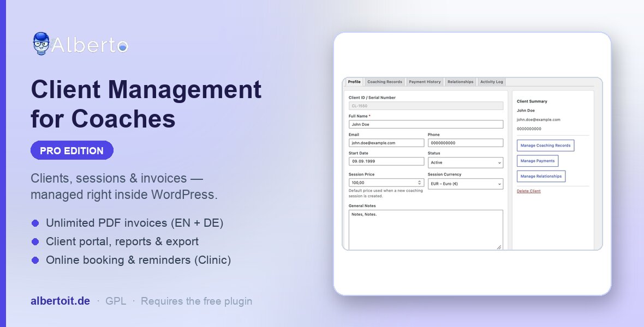Click the GPL license text
Image resolution: width=644 pixels, height=327 pixels.
point(115,301)
